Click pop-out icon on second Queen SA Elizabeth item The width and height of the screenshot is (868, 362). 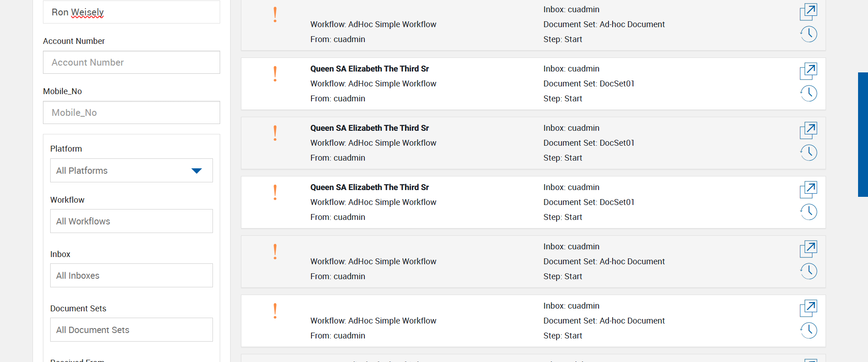808,130
